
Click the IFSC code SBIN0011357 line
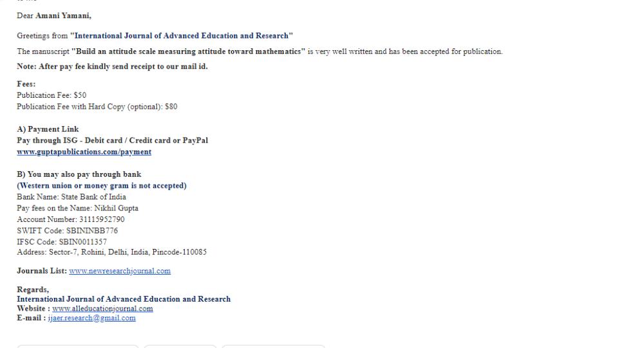click(x=62, y=241)
